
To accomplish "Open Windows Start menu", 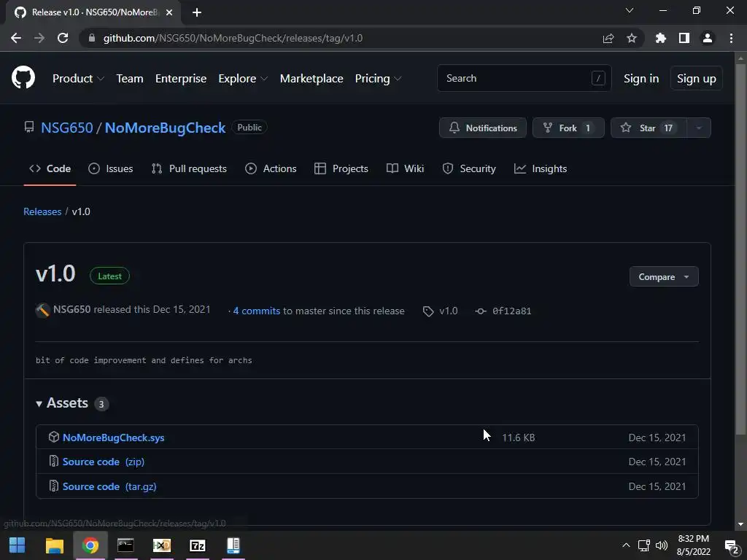I will [x=18, y=545].
